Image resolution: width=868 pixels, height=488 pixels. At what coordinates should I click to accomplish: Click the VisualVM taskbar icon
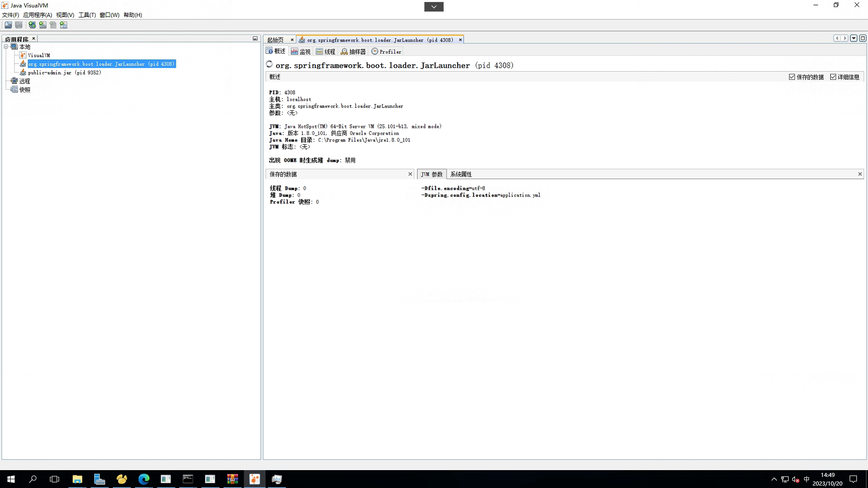pos(255,479)
